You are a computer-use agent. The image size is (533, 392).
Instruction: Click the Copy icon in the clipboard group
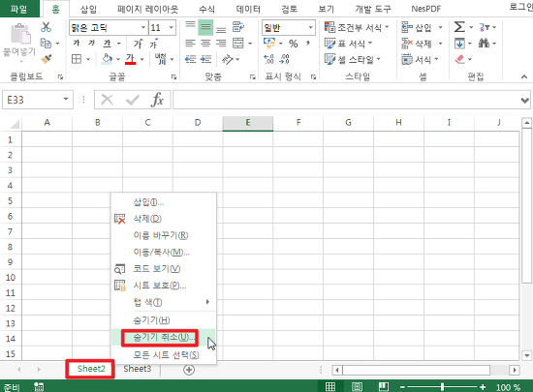coord(46,44)
